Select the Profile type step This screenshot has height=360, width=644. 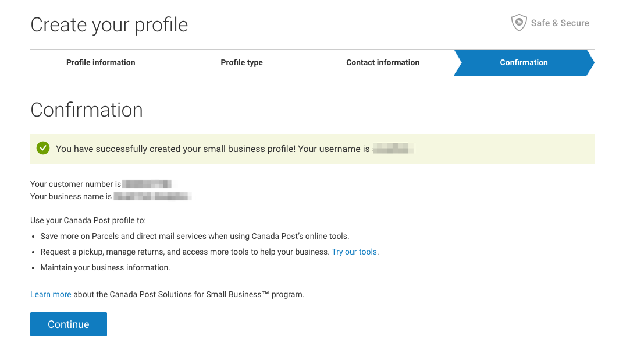[241, 62]
